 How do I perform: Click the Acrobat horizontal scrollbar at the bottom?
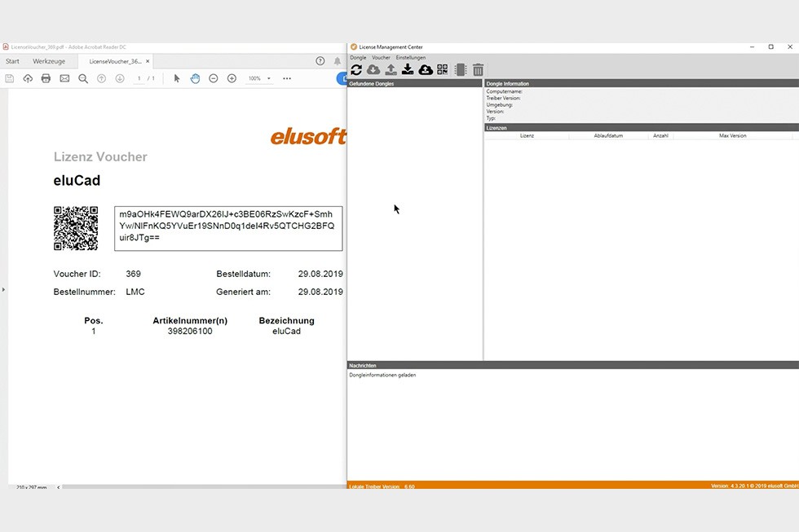[204, 487]
